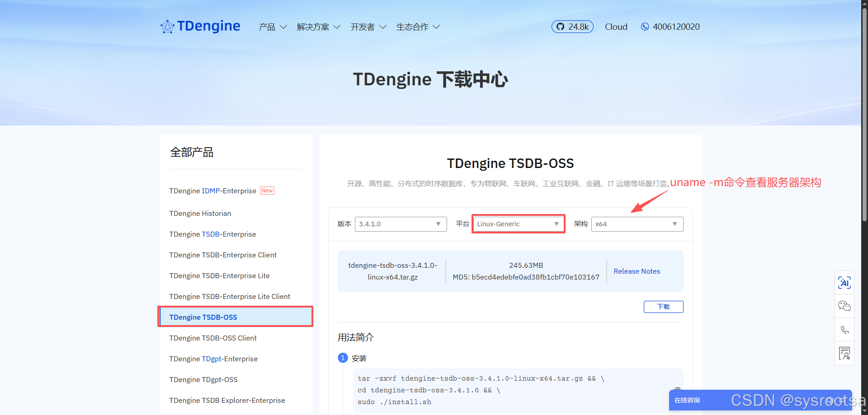Click the phone icon beside 4006120020
The width and height of the screenshot is (868, 415).
point(645,27)
